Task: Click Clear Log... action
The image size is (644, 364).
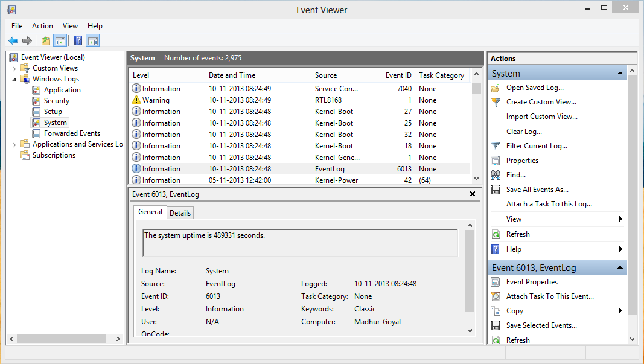Action: (x=524, y=132)
